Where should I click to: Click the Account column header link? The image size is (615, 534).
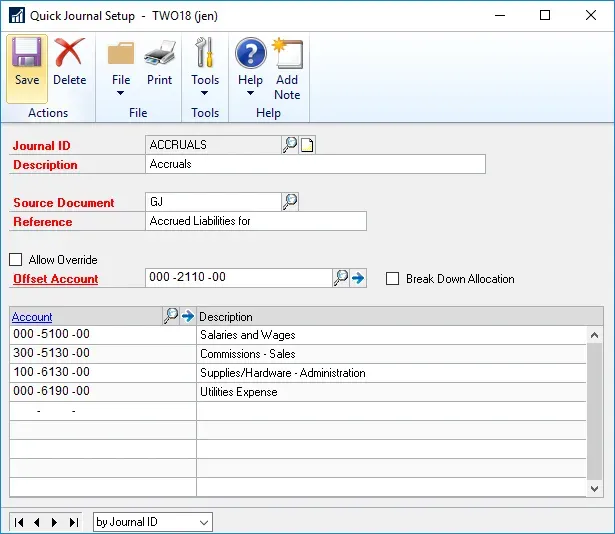point(32,317)
